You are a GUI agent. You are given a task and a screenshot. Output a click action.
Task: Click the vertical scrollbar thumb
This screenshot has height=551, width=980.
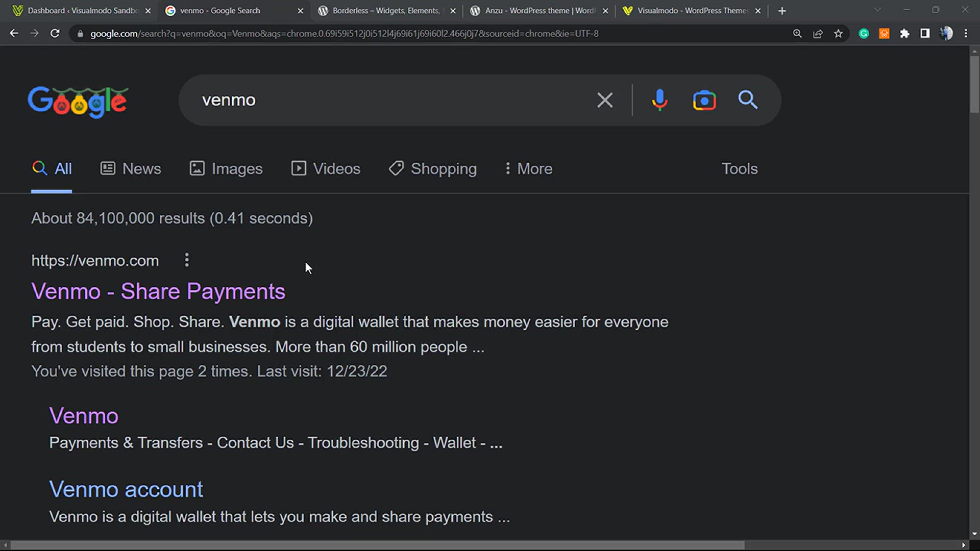pos(974,84)
